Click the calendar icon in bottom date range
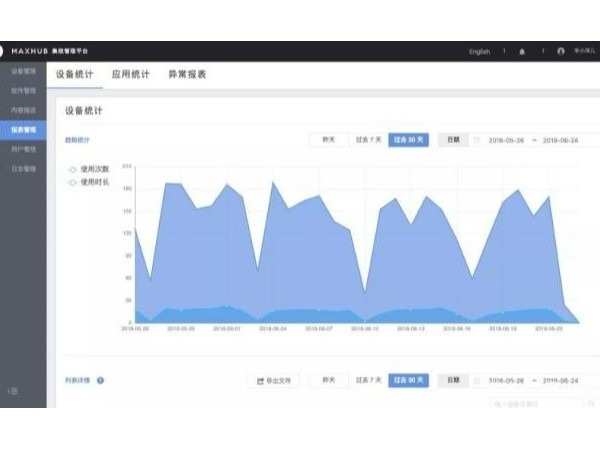 click(477, 380)
